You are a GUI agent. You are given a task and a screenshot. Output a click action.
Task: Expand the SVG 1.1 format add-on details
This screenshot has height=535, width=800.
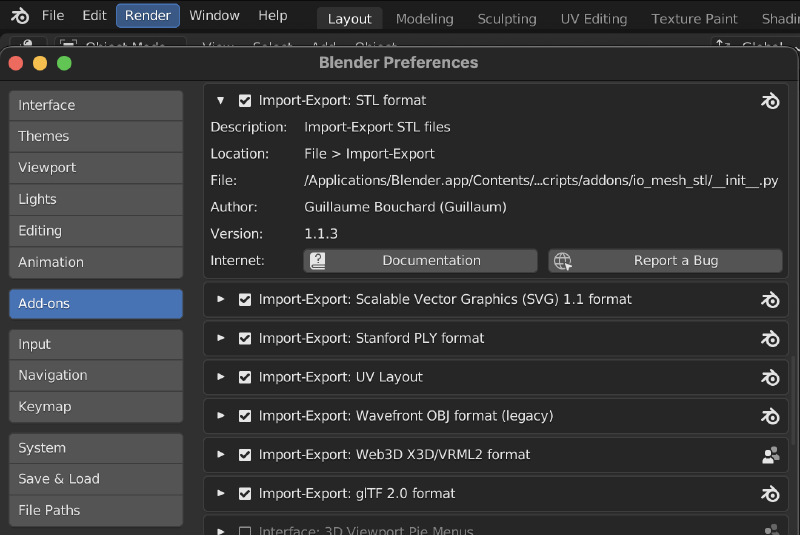(220, 299)
